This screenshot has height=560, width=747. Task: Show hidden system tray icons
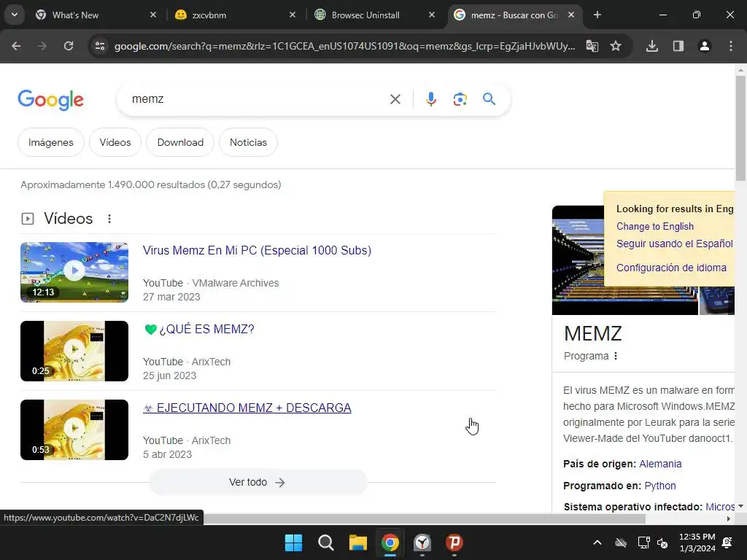click(597, 542)
